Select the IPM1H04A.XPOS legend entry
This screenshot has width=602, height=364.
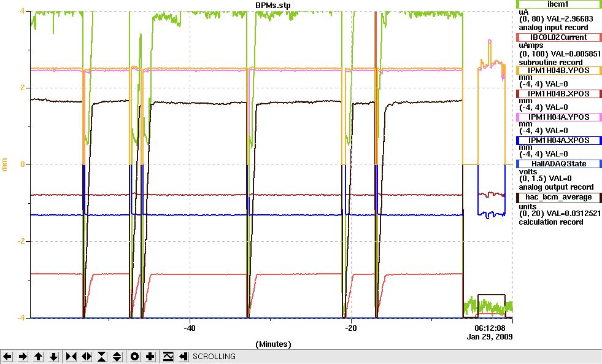(x=558, y=141)
